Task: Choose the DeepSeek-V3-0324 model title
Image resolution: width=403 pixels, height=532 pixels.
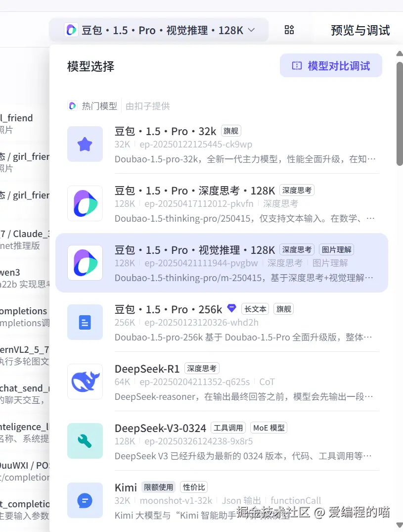Action: coord(160,428)
